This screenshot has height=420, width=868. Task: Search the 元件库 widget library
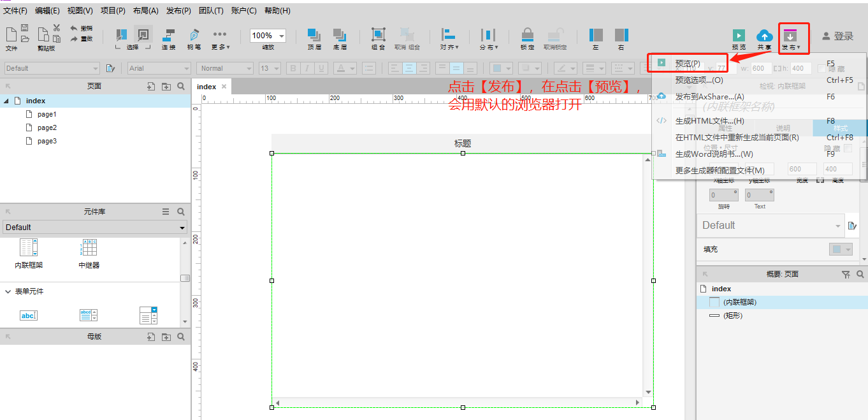[181, 212]
